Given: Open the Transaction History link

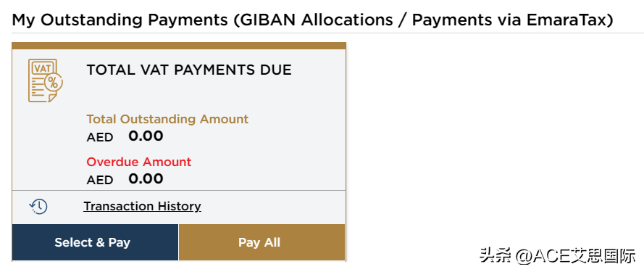Looking at the screenshot, I should 142,206.
